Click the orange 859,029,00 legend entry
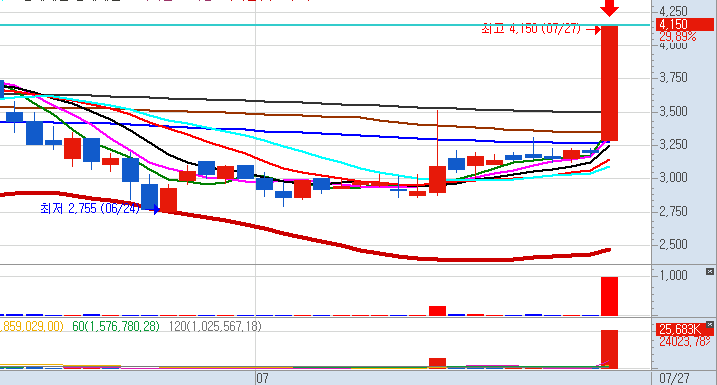717x385 pixels. (32, 326)
